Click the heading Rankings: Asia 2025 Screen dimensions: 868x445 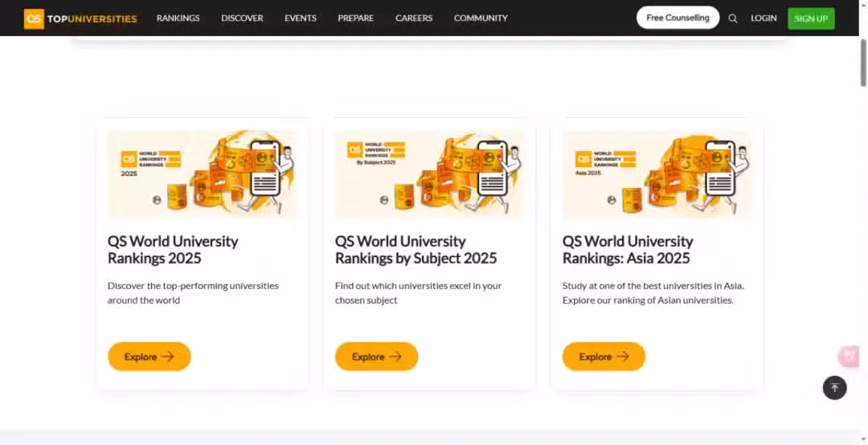[628, 250]
